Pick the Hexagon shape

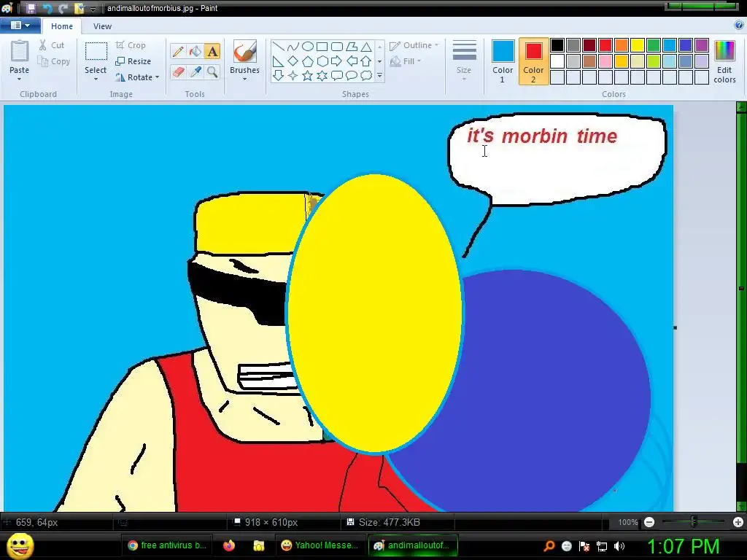(x=322, y=61)
